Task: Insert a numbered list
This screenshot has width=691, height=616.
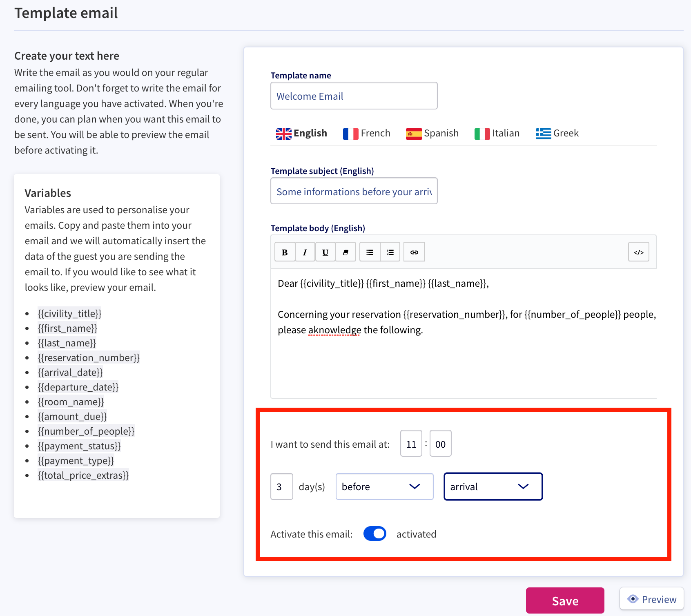Action: pyautogui.click(x=390, y=252)
